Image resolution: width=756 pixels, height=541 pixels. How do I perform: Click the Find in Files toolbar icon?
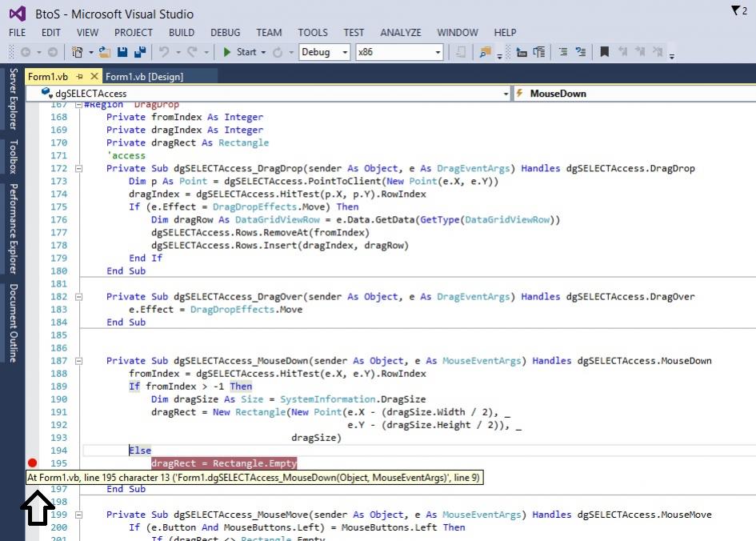click(x=485, y=52)
